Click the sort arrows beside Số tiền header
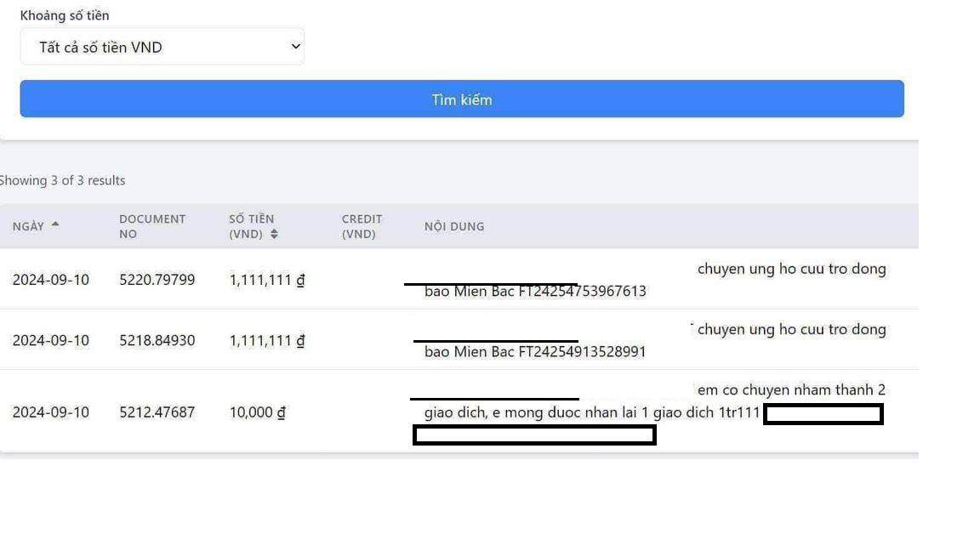 274,234
